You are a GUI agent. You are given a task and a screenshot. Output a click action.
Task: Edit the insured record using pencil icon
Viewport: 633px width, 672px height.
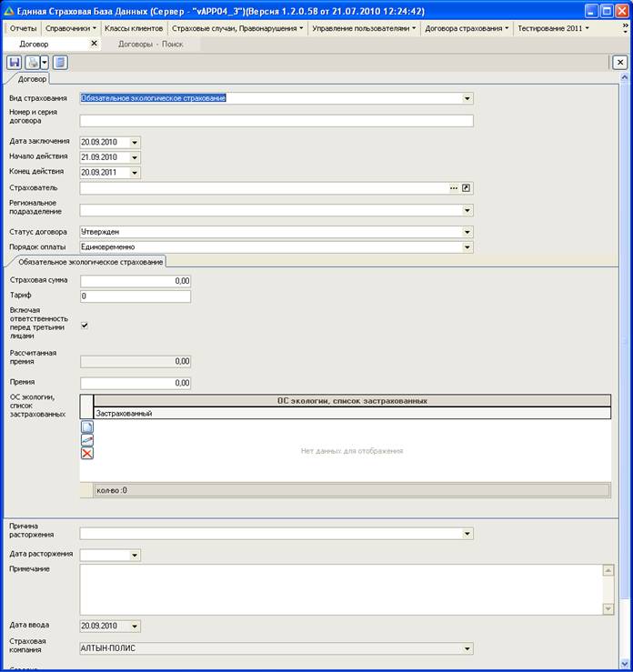pos(87,440)
